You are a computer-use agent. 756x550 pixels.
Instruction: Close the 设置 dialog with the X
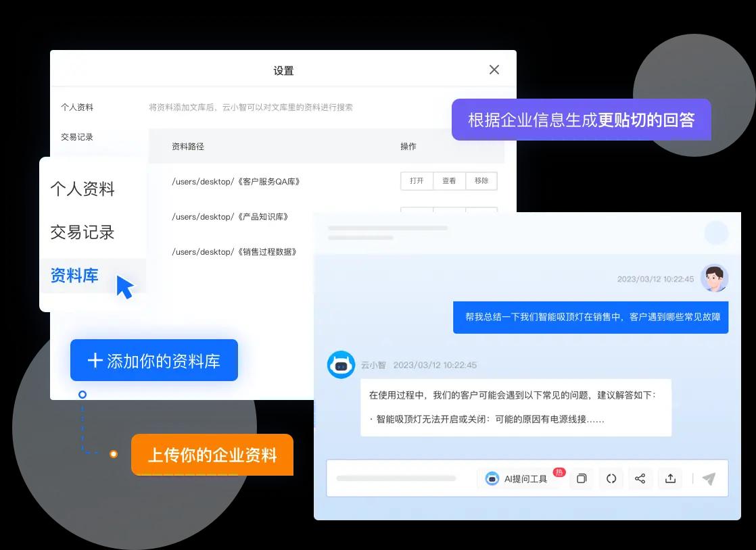pos(494,70)
